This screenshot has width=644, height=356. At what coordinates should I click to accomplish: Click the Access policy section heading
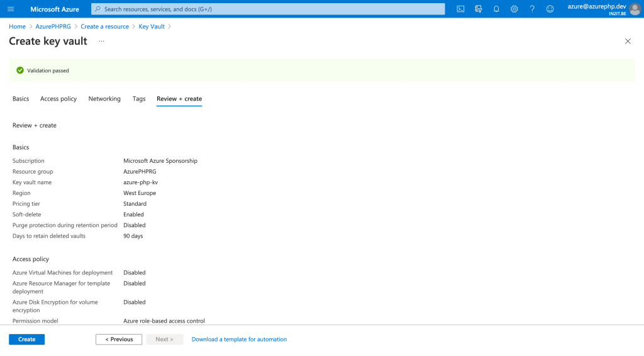(31, 259)
